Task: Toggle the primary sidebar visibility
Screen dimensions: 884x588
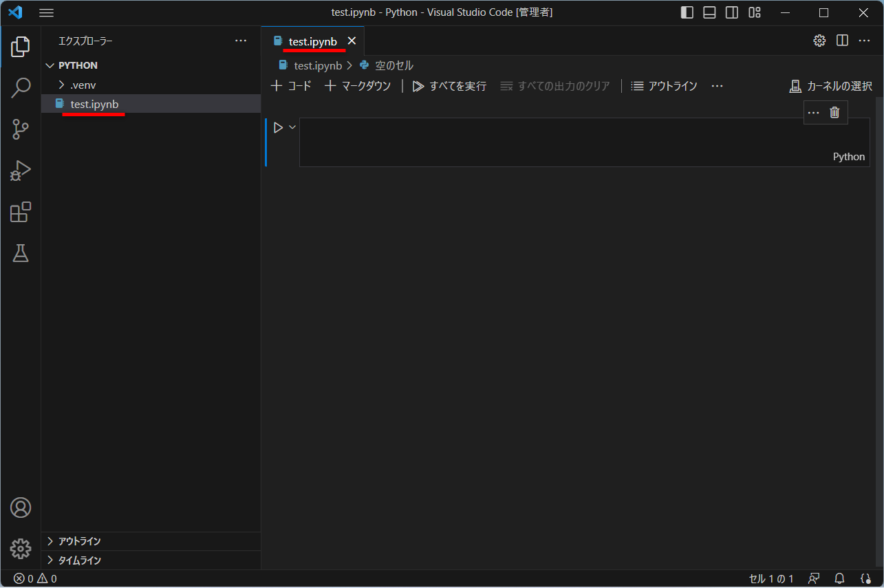Action: click(687, 12)
